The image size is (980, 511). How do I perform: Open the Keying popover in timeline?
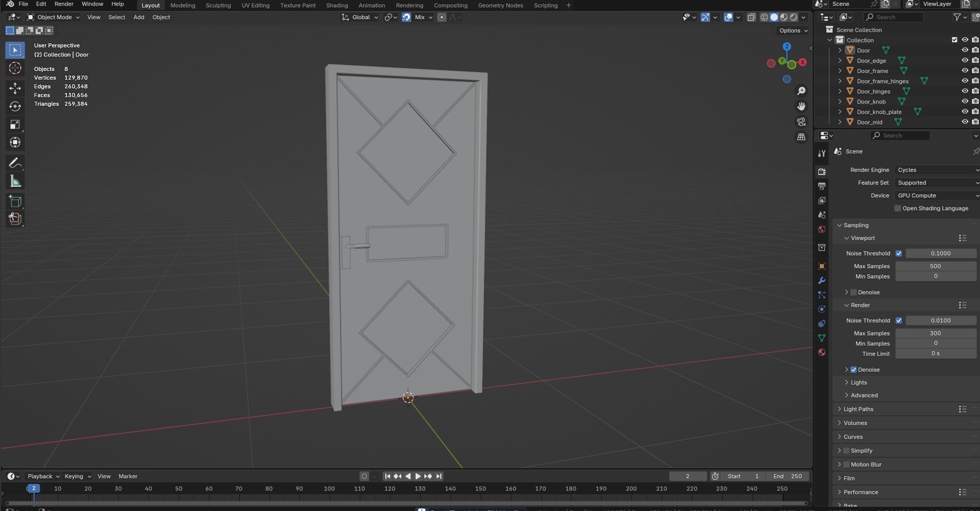click(x=77, y=476)
